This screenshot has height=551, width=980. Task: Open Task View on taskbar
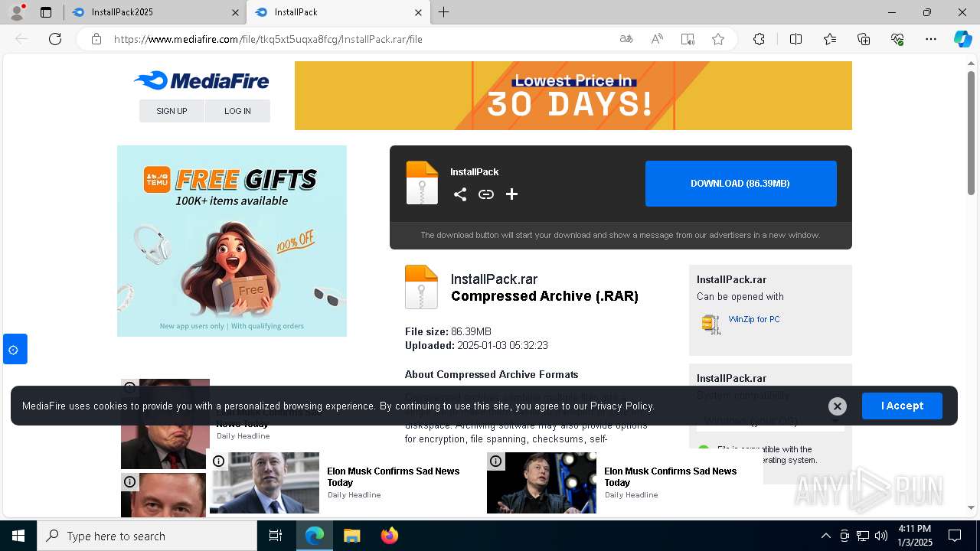click(x=276, y=536)
